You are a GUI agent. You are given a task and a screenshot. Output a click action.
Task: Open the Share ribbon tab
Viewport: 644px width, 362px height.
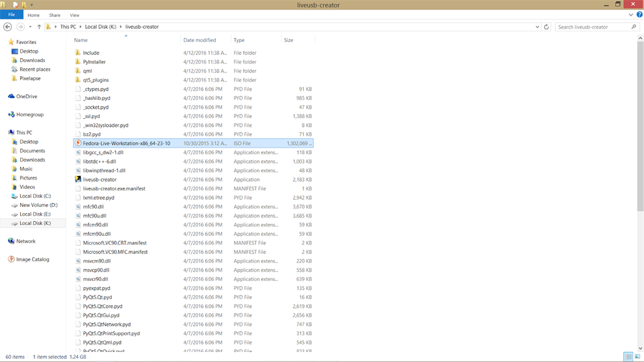(x=55, y=15)
